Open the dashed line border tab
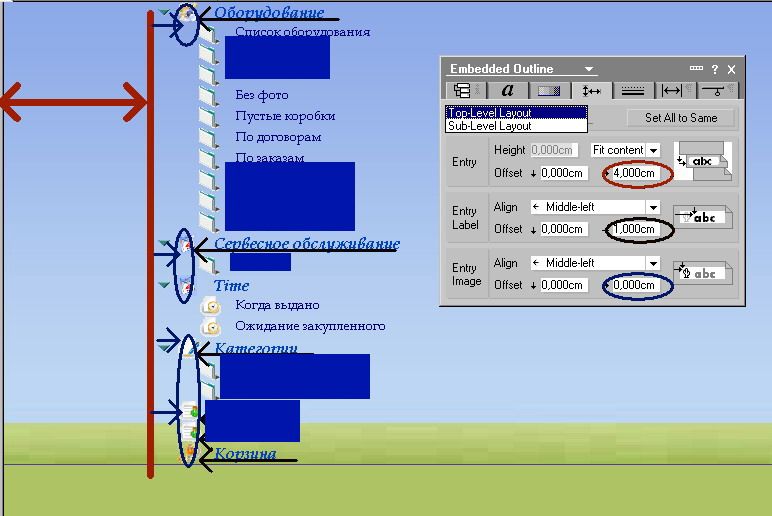This screenshot has height=516, width=772. point(632,91)
